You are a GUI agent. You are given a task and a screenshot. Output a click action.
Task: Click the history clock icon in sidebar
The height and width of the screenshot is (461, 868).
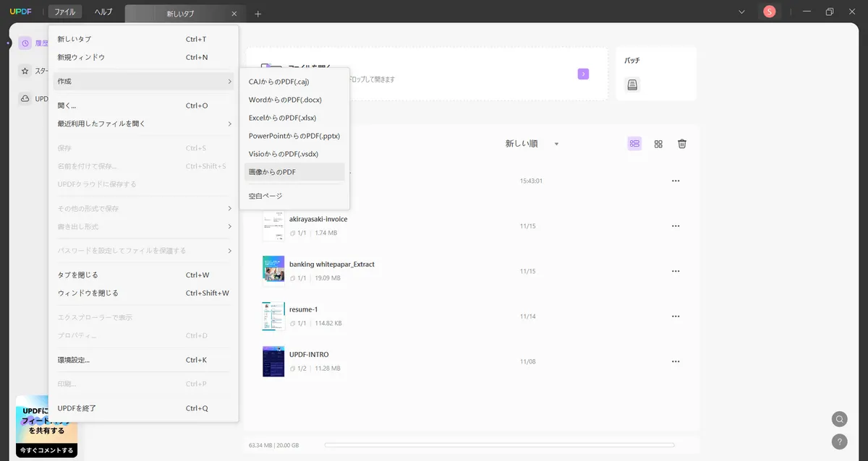[x=25, y=43]
